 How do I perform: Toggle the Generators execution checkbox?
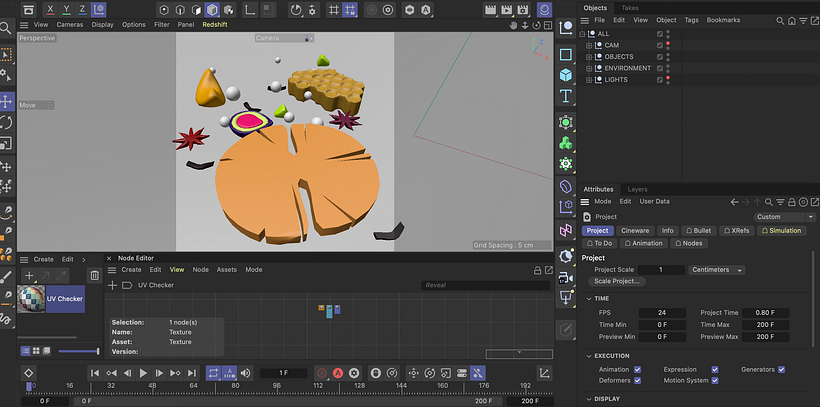click(x=781, y=369)
